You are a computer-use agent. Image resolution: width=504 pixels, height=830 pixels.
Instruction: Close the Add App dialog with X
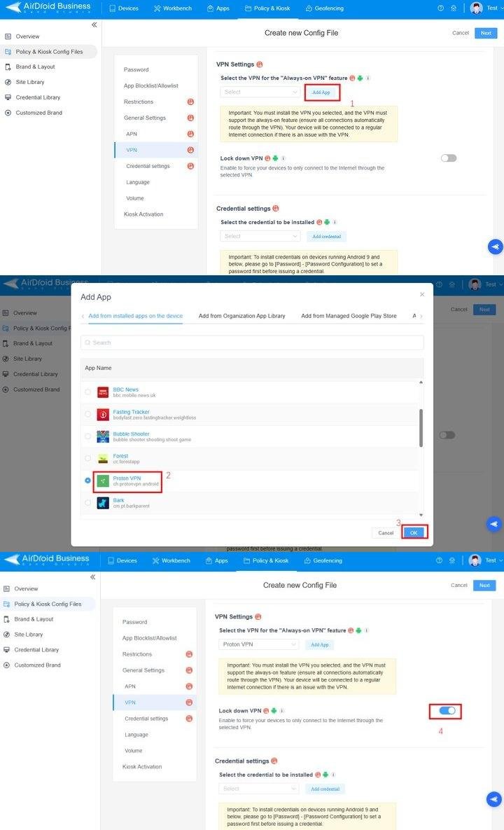pyautogui.click(x=422, y=294)
